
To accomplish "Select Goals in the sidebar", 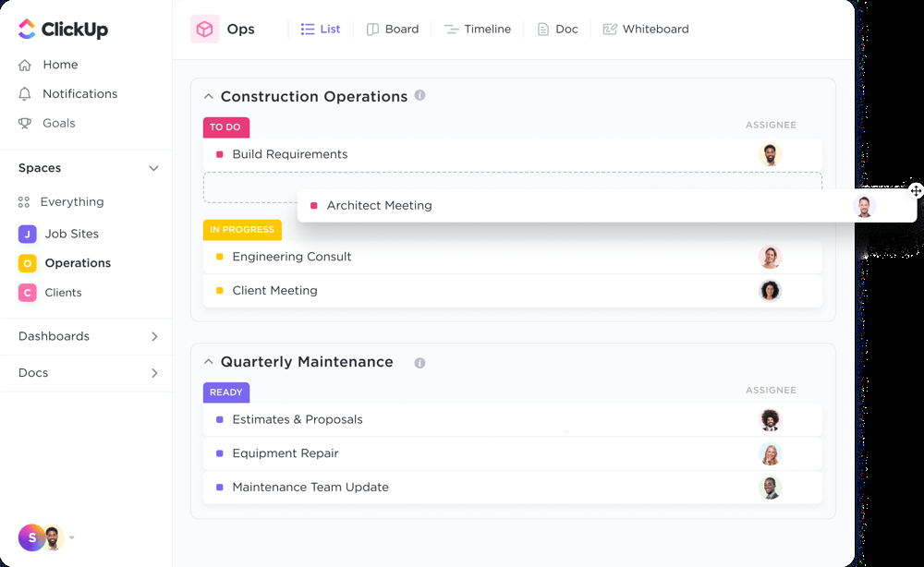I will pos(27,123).
